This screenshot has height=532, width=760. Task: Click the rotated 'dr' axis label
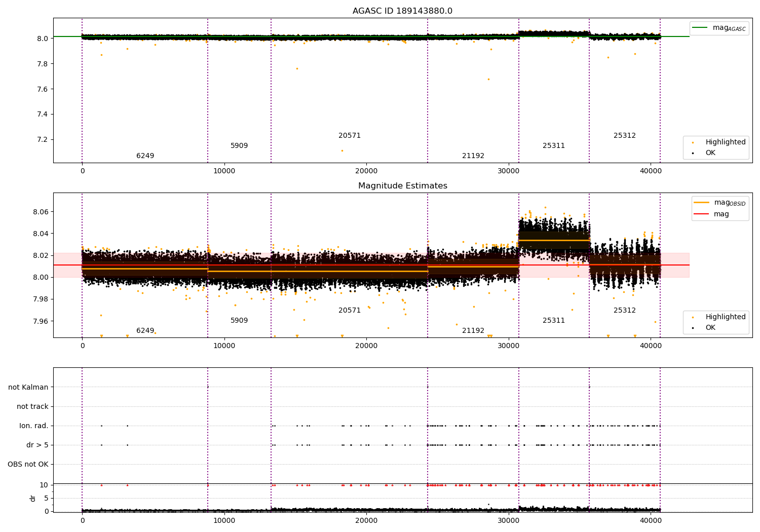point(33,498)
